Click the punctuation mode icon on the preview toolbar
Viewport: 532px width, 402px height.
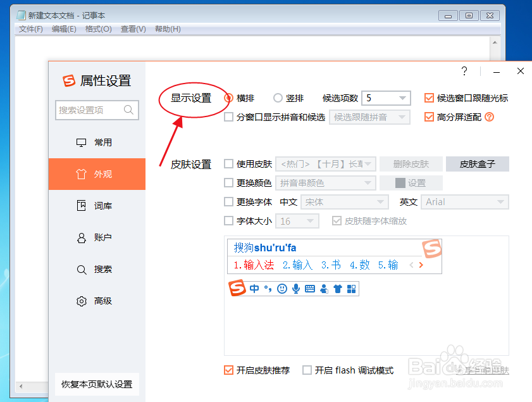pyautogui.click(x=268, y=289)
